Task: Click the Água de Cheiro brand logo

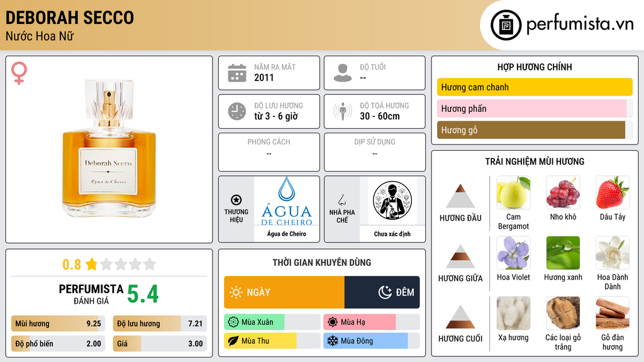Action: [287, 202]
